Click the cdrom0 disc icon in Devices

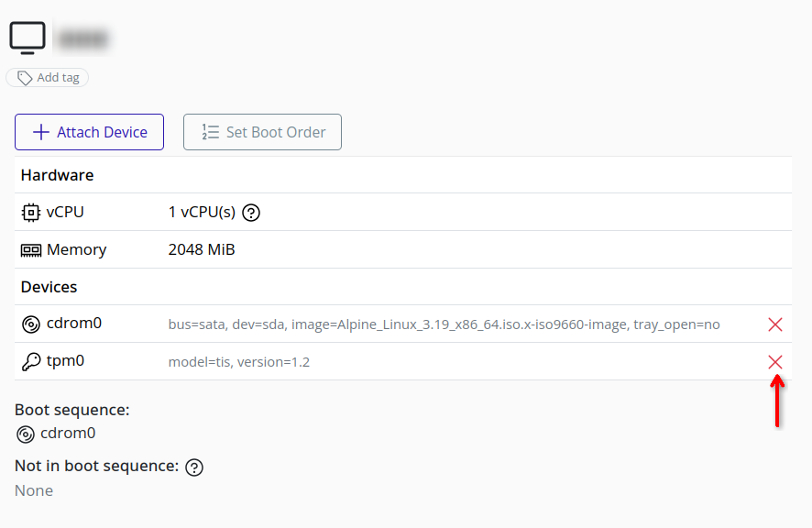coord(30,324)
